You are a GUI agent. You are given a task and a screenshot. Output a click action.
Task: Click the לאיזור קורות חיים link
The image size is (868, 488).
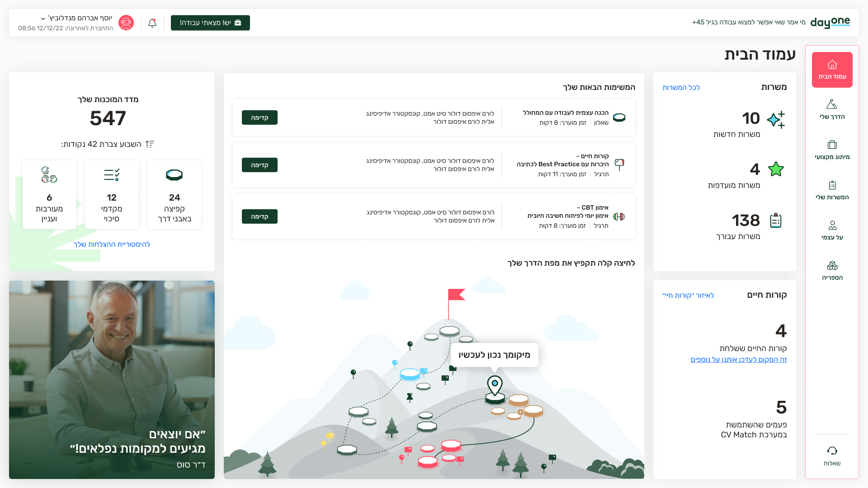tap(688, 296)
